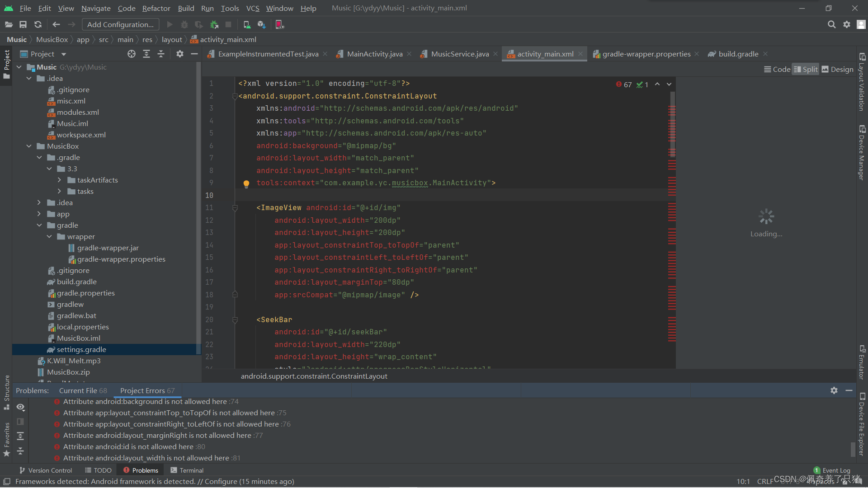868x488 pixels.
Task: Click the Add Configuration button
Action: [120, 24]
